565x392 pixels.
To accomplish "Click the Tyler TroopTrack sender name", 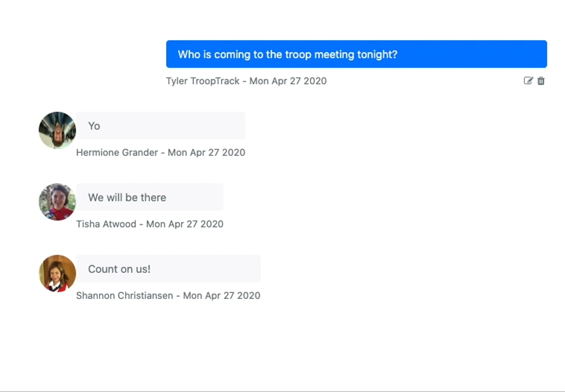I will coord(202,81).
